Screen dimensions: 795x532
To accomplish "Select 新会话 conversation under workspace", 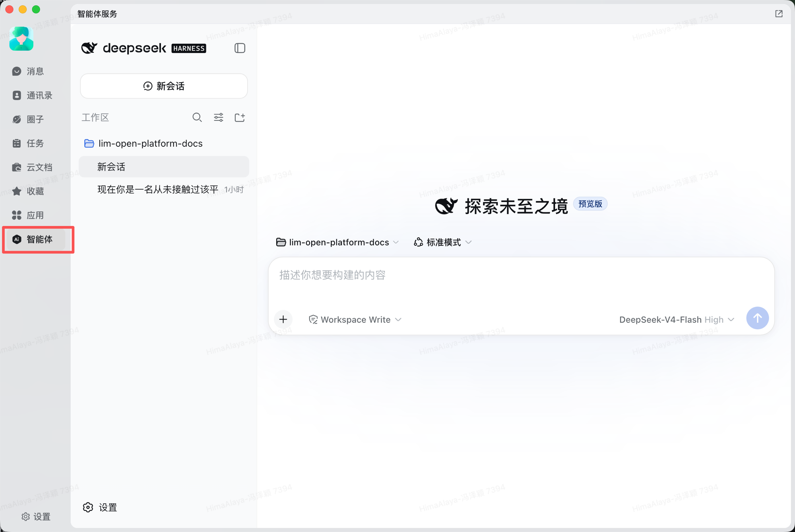I will [x=164, y=167].
